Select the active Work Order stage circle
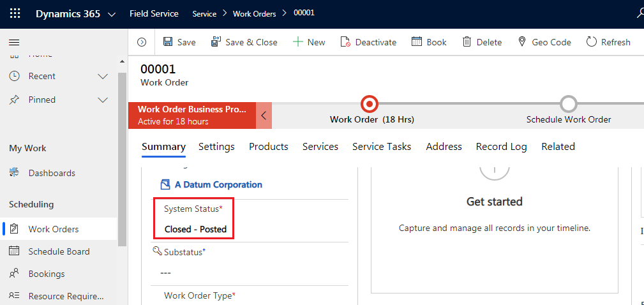 [x=370, y=104]
